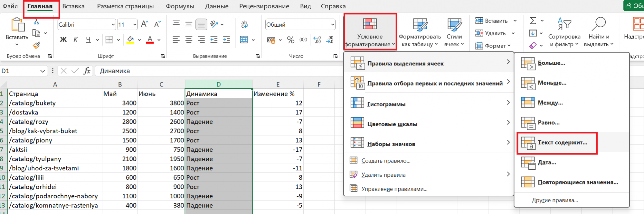Open the Calibri font name dropdown

pos(113,25)
